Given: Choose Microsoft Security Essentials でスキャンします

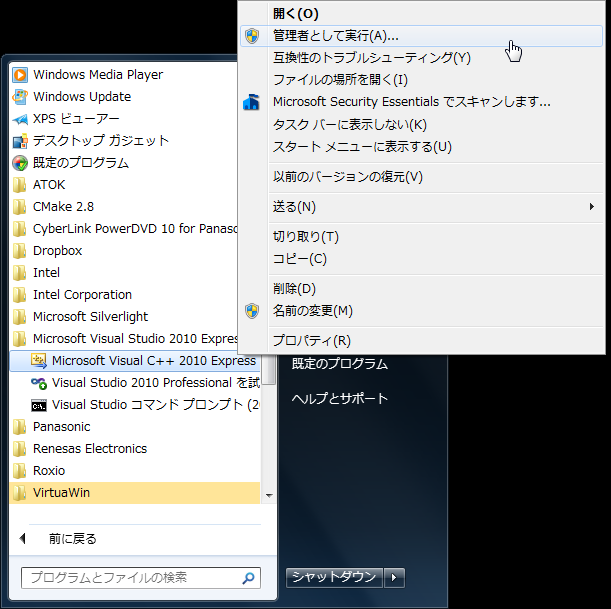Looking at the screenshot, I should [x=422, y=102].
